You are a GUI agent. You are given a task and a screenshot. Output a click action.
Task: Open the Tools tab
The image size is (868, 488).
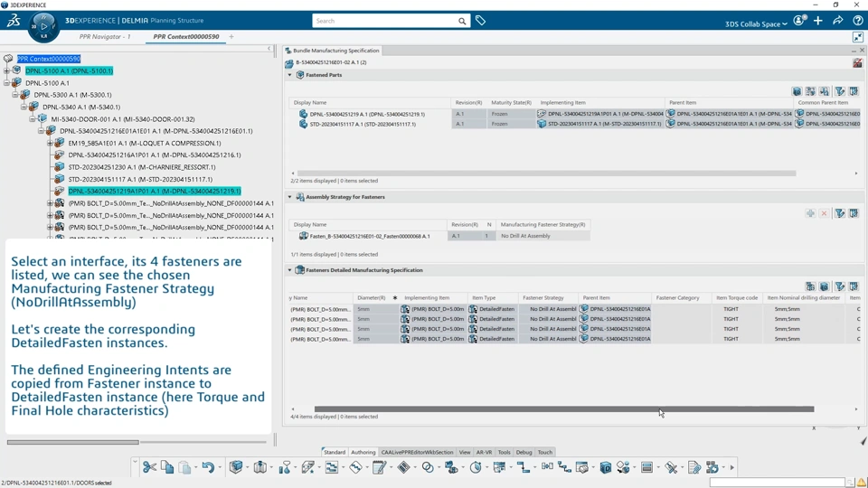coord(504,452)
